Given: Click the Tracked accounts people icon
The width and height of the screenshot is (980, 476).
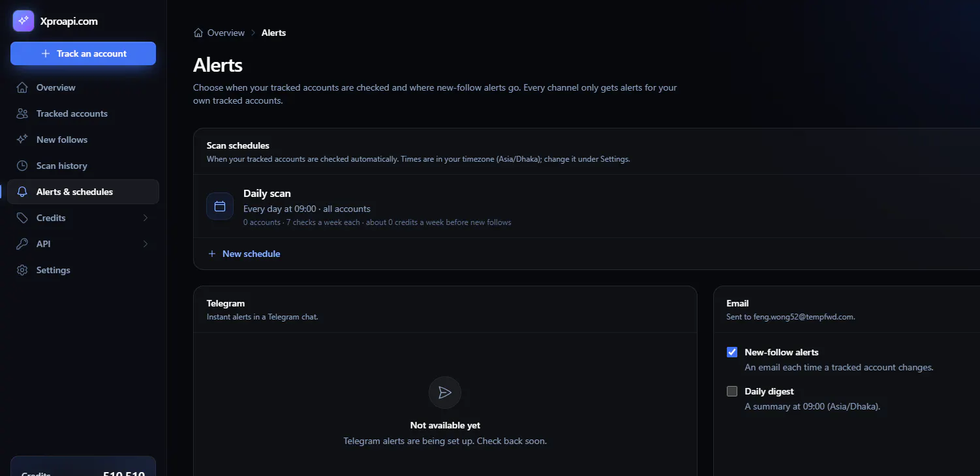Looking at the screenshot, I should (x=22, y=113).
